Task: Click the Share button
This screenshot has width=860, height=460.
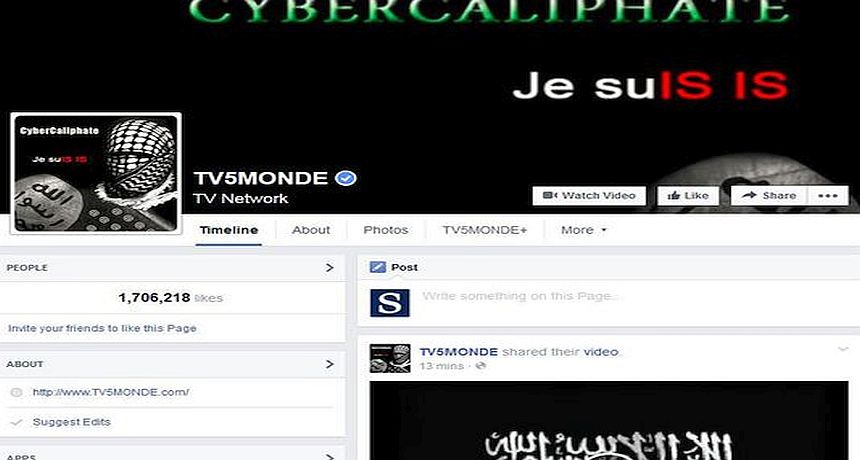Action: coord(769,196)
